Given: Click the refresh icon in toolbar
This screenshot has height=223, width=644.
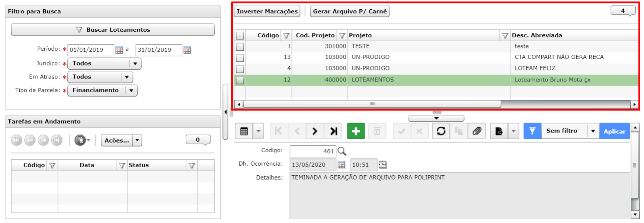Looking at the screenshot, I should tap(441, 131).
